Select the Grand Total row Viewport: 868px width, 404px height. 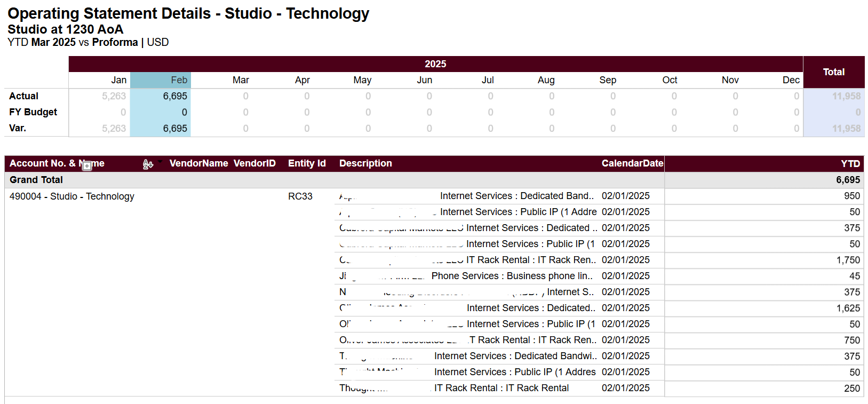click(x=36, y=180)
